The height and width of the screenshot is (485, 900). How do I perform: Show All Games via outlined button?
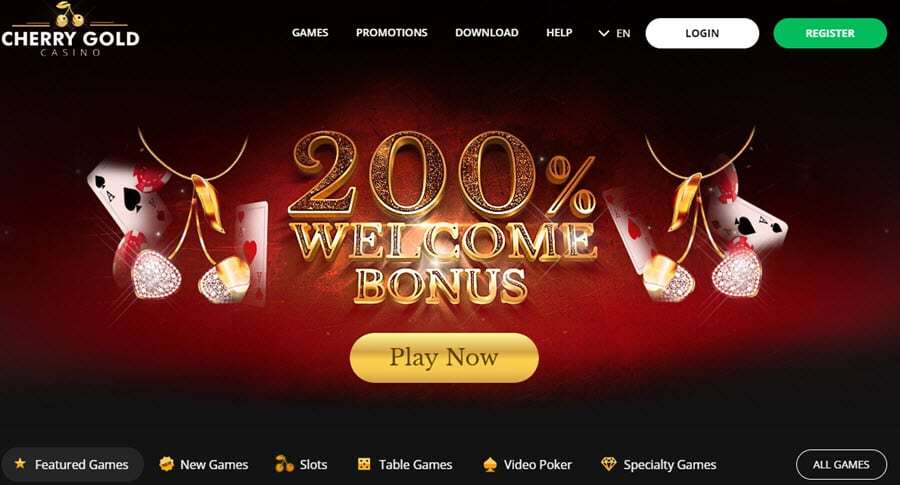pyautogui.click(x=841, y=464)
